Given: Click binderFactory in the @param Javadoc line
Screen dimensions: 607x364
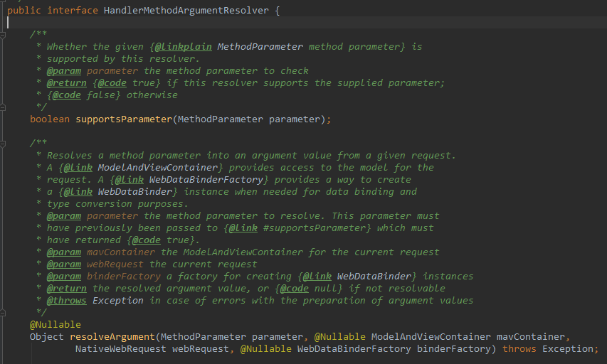Looking at the screenshot, I should (124, 276).
